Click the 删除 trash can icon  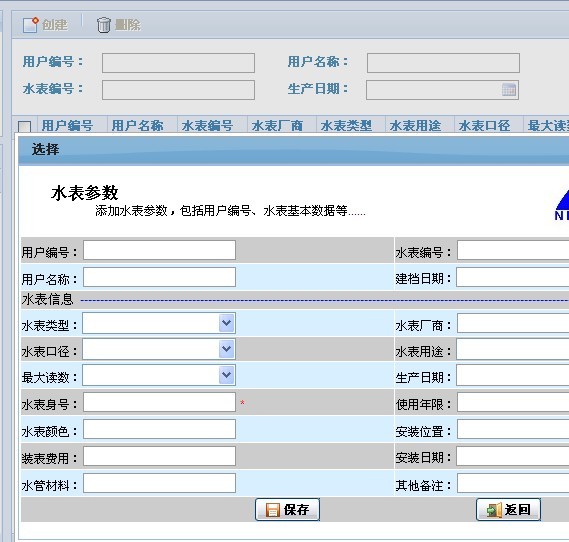103,25
